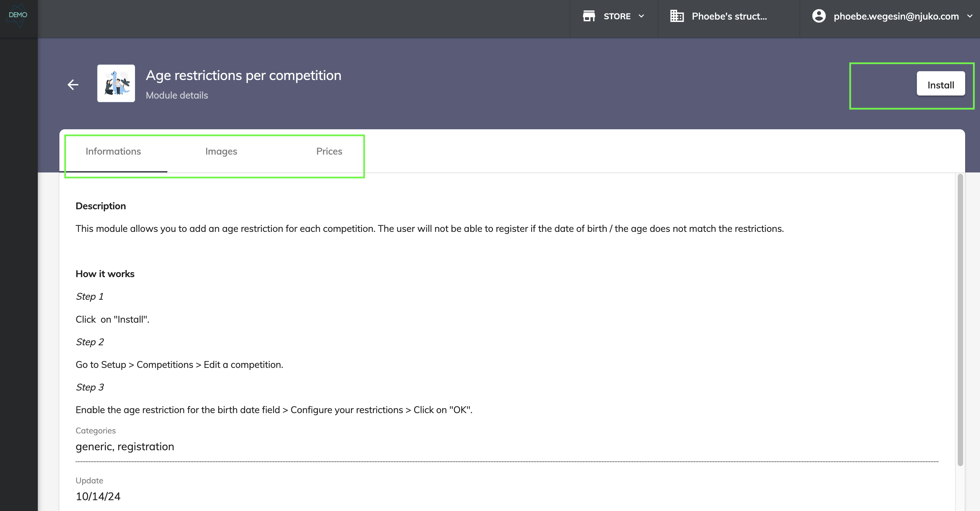Open Phoebe's struct... organization selector
This screenshot has width=980, height=511.
click(x=729, y=16)
